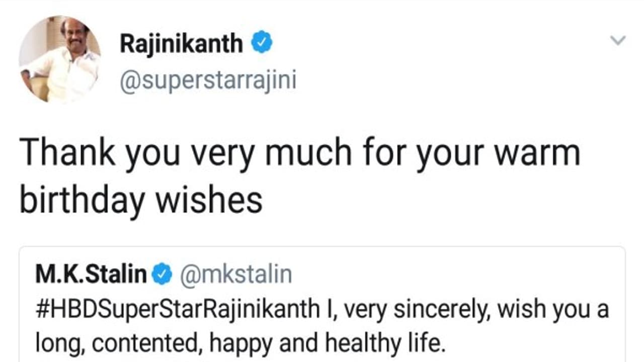Click the 'birthday wishes' tweet line
This screenshot has width=644, height=362.
click(141, 199)
